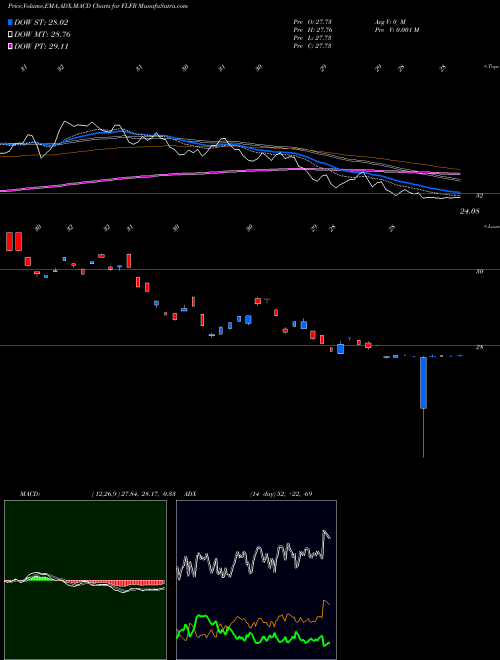Click the white DOW MT legend swatch
The image size is (500, 660).
[x=10, y=35]
